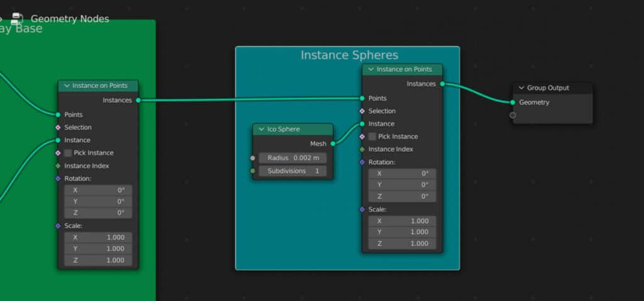The width and height of the screenshot is (644, 301).
Task: Click Rotation Z field in green frame node
Action: (98, 213)
